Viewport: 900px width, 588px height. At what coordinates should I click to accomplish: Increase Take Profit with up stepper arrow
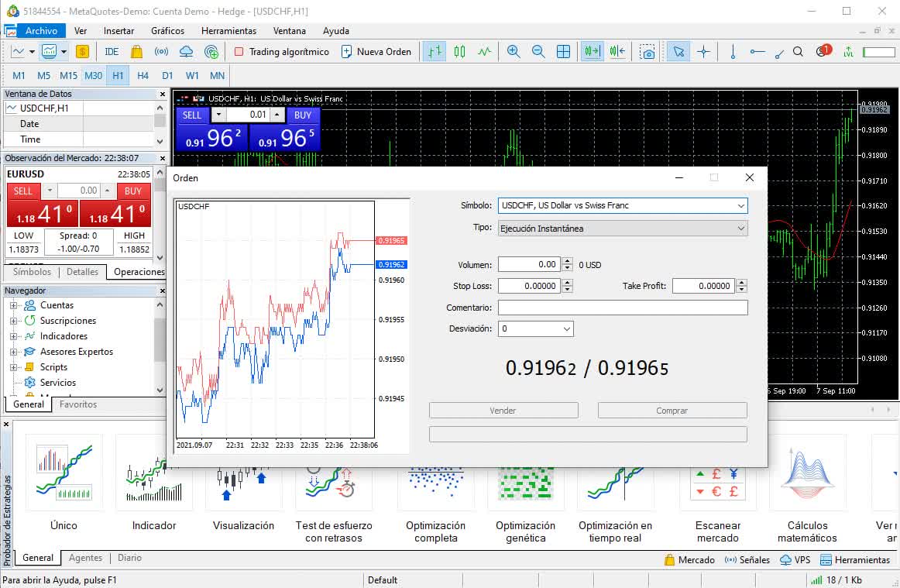(x=741, y=283)
